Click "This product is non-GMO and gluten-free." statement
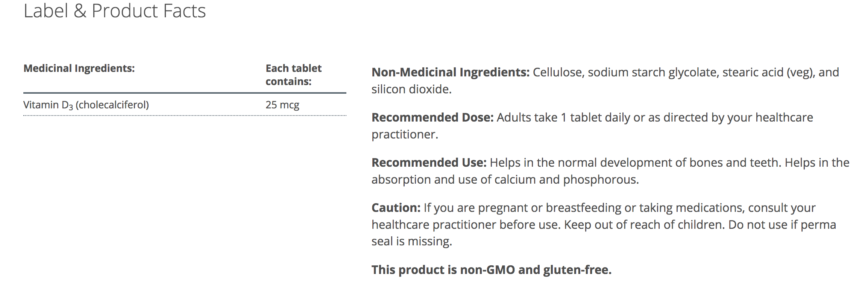 coord(492,270)
